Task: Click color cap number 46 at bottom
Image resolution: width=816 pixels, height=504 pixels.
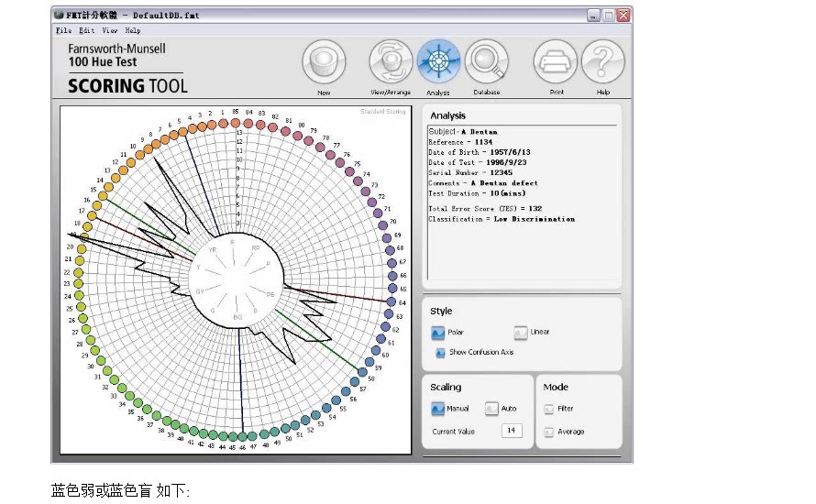Action: [x=243, y=436]
